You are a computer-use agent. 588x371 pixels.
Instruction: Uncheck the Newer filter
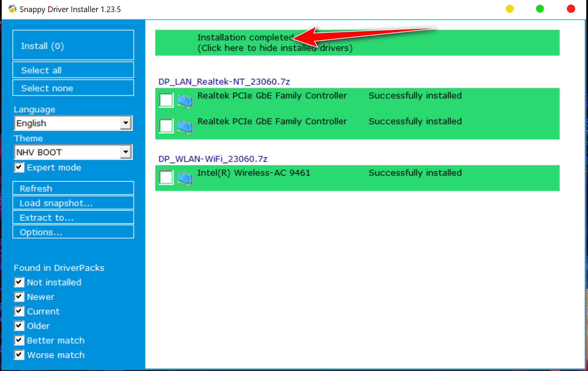point(19,297)
